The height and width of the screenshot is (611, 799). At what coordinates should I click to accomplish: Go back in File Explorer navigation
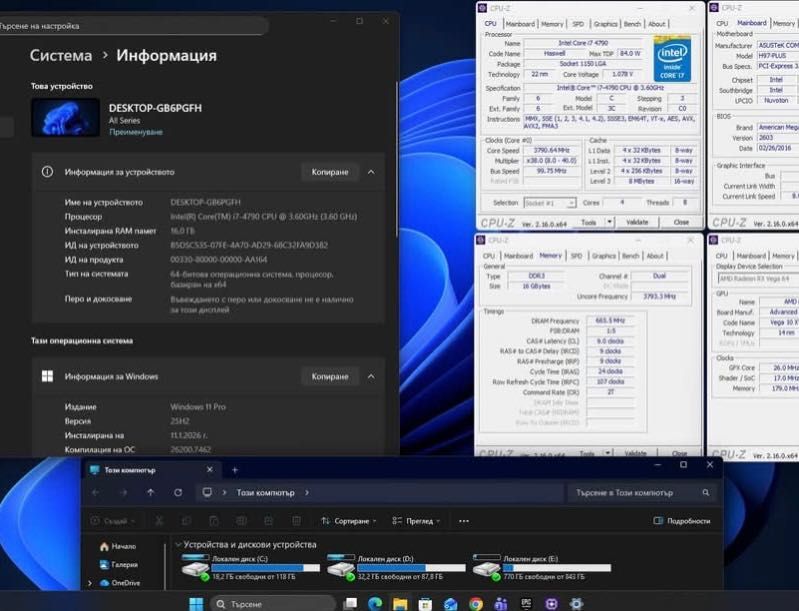click(95, 493)
